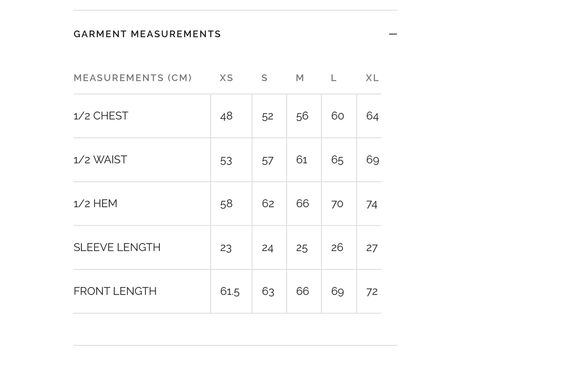Click the Garment Measurements heading

[x=147, y=34]
